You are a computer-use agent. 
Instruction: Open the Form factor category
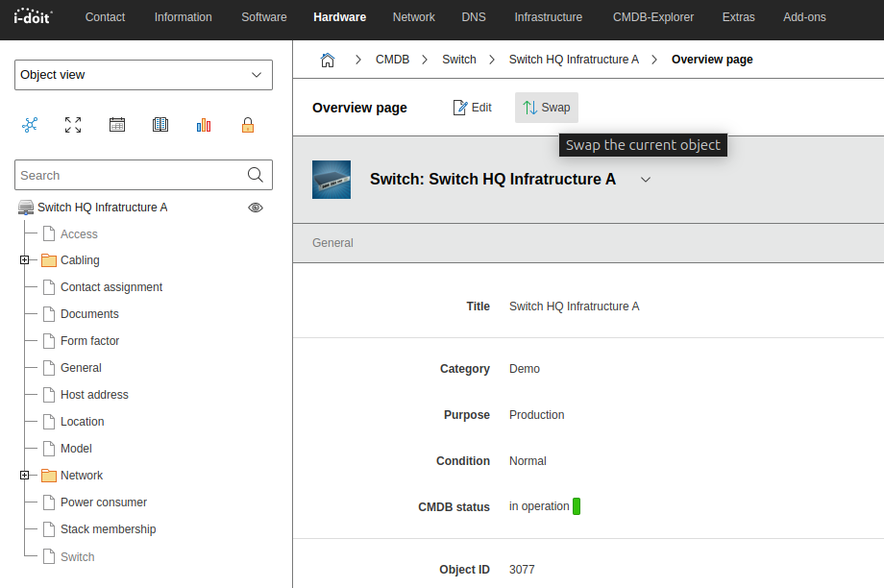click(90, 341)
